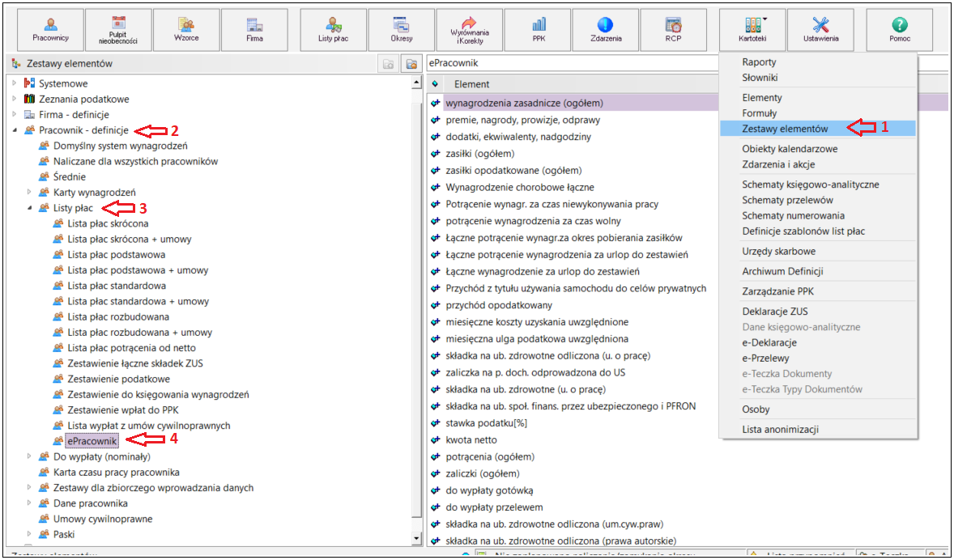Click the column selector icon left of Element header
954x560 pixels.
tap(435, 84)
